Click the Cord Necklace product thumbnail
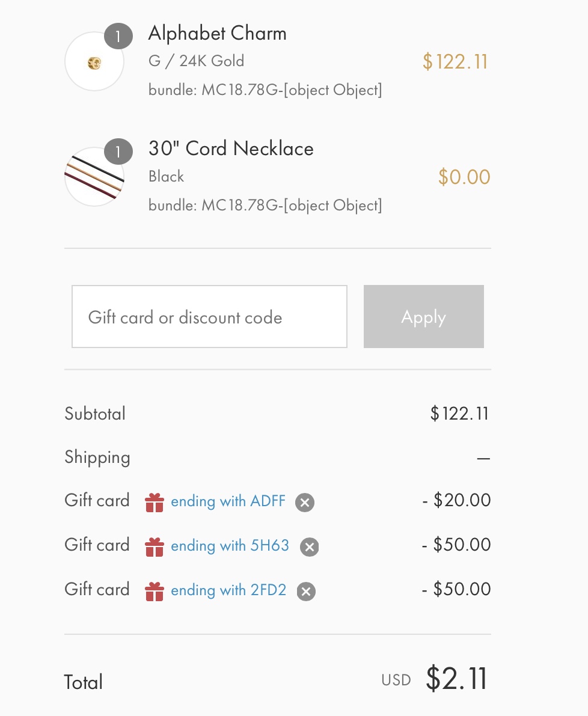 pos(94,177)
